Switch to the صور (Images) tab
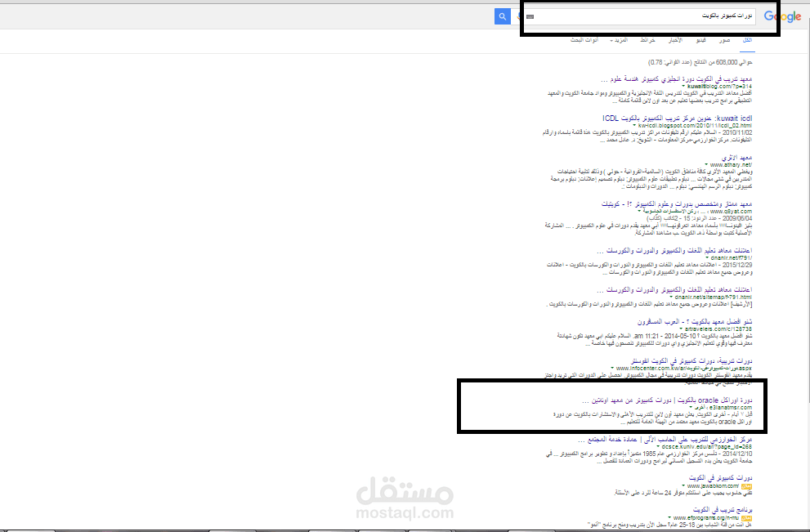 pos(724,40)
